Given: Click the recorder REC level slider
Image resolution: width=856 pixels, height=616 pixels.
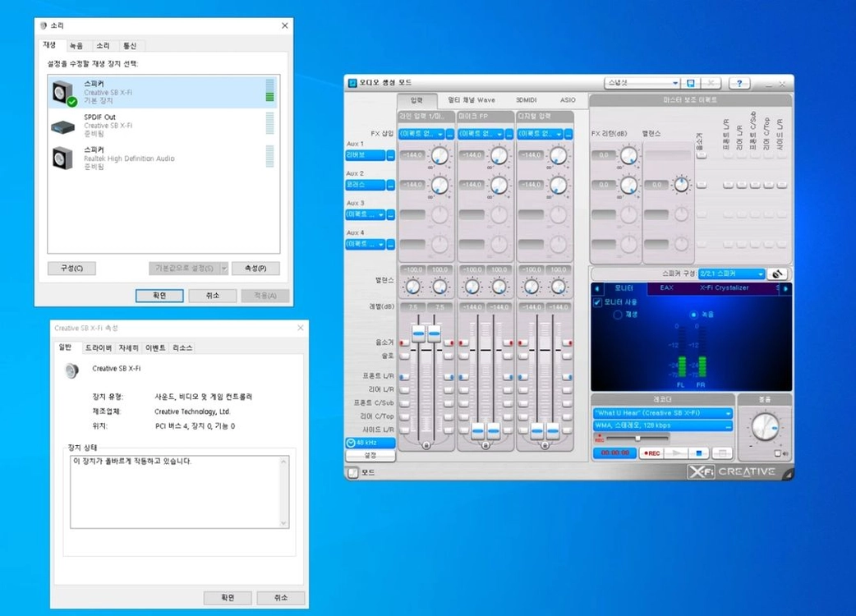Looking at the screenshot, I should (x=637, y=438).
